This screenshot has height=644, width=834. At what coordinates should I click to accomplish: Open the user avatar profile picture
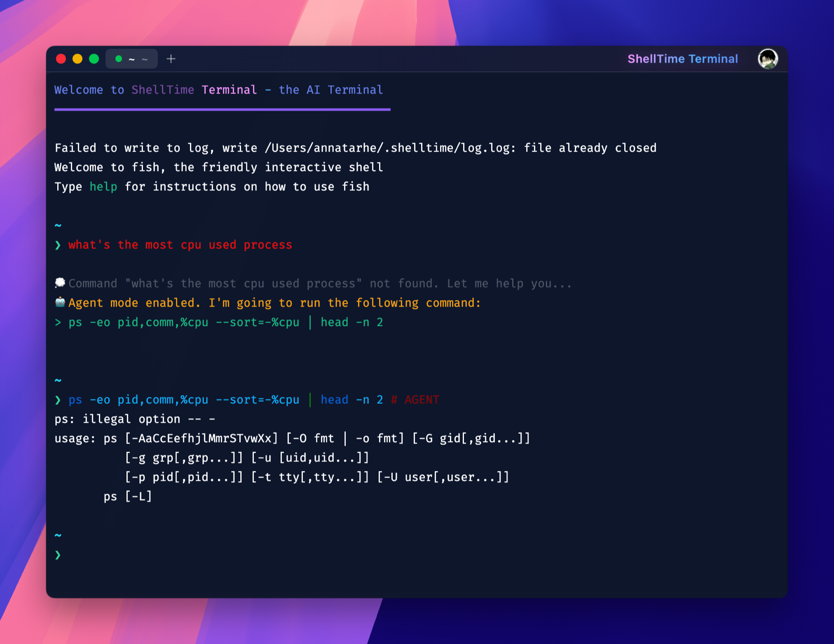(x=768, y=59)
